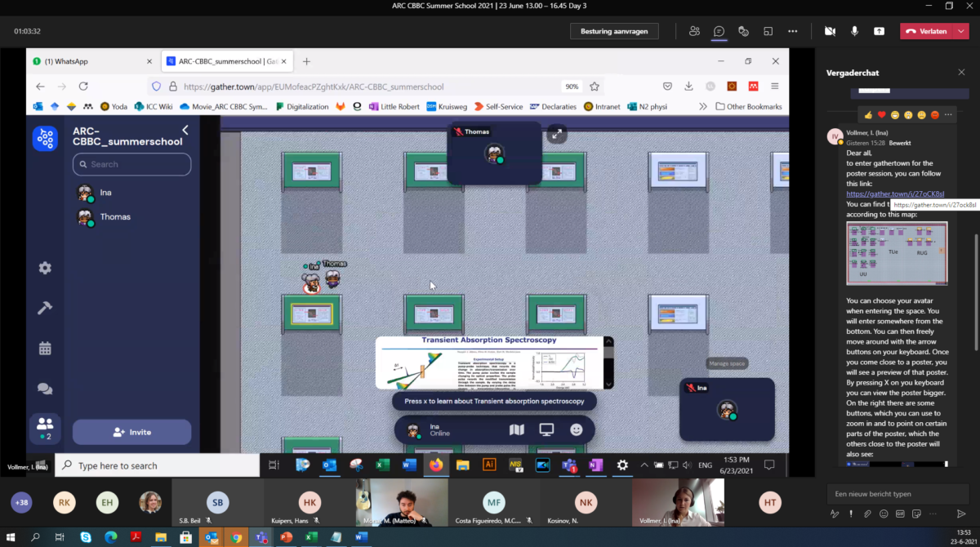Open Teams reactions menu
The image size is (980, 547).
tap(743, 31)
